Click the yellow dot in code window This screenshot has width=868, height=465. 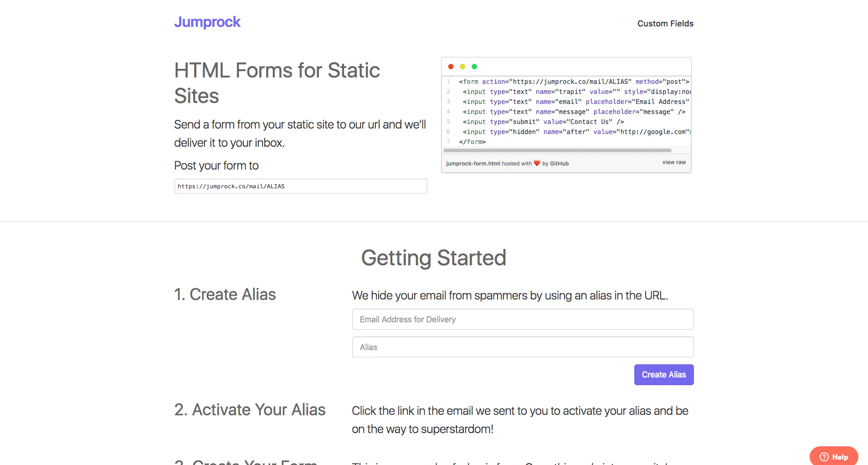[462, 67]
